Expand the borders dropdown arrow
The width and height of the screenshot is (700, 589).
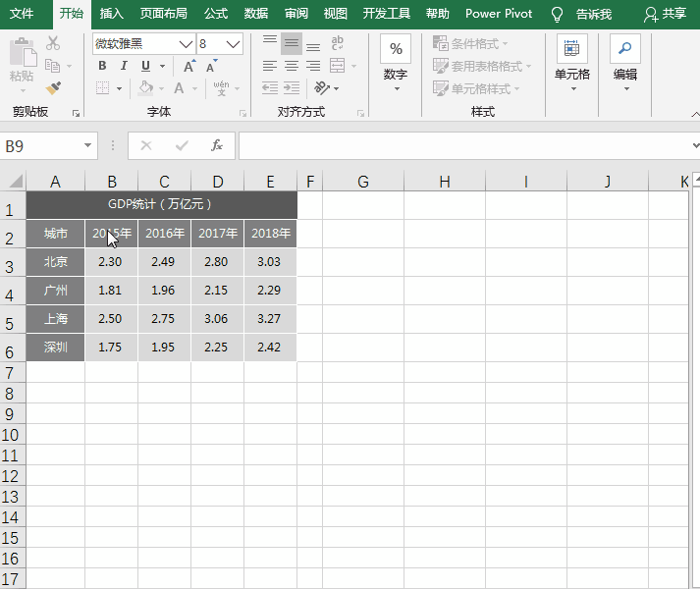point(119,88)
